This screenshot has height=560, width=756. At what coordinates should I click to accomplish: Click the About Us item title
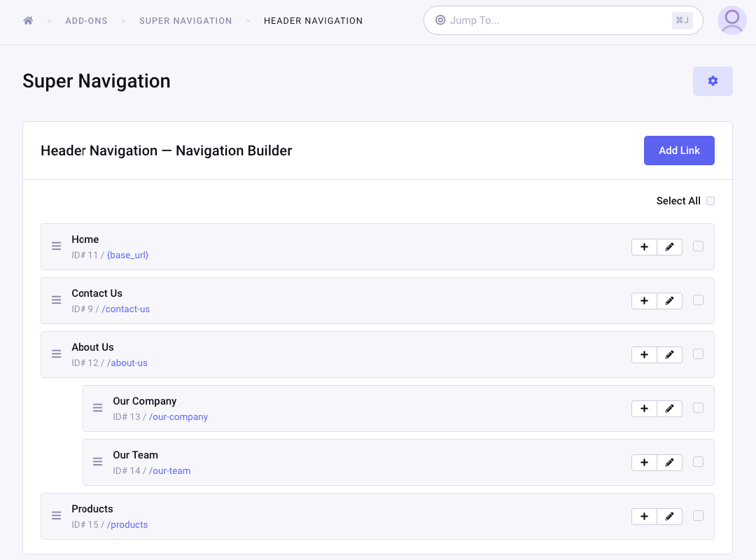pyautogui.click(x=92, y=347)
